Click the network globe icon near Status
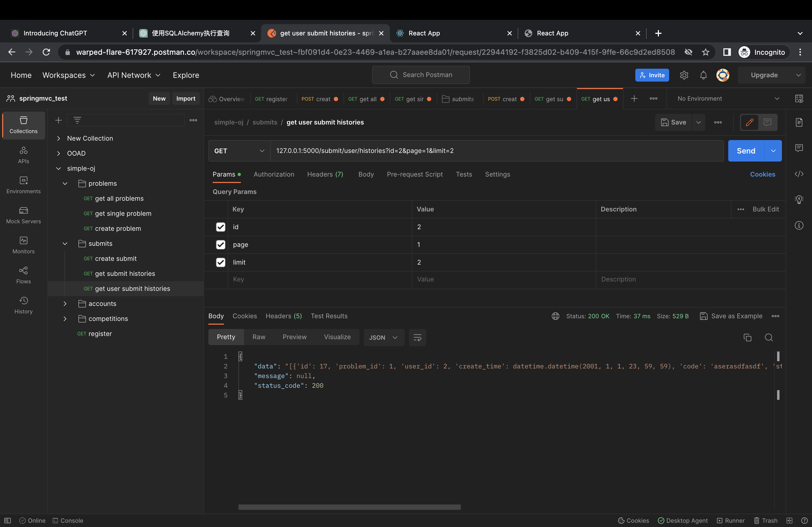 556,316
